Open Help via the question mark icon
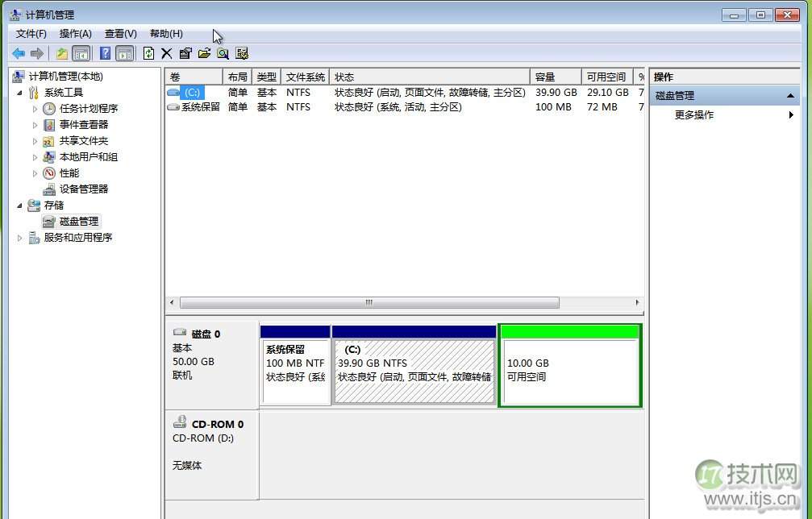812x519 pixels. pos(103,53)
